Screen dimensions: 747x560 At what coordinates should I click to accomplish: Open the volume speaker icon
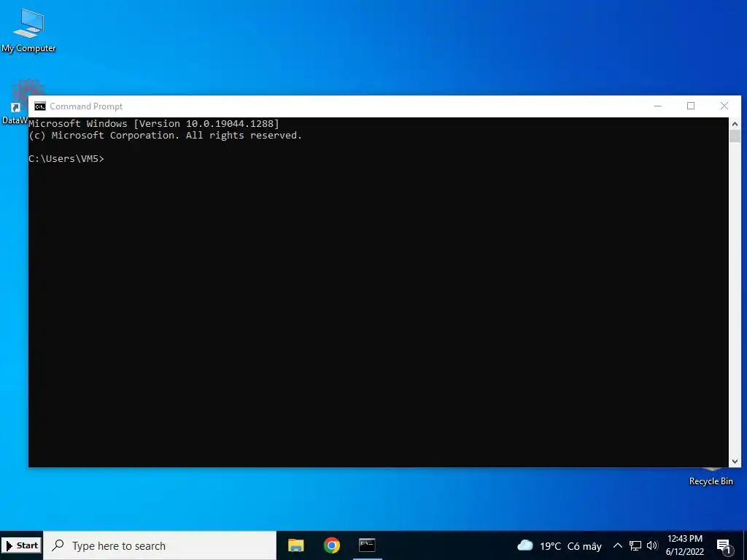coord(652,545)
